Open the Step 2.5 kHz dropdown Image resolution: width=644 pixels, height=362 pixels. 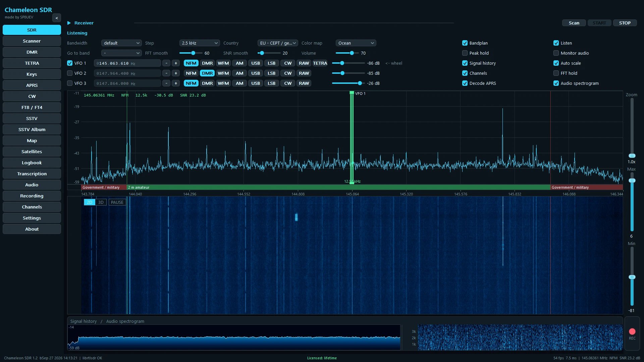click(200, 43)
